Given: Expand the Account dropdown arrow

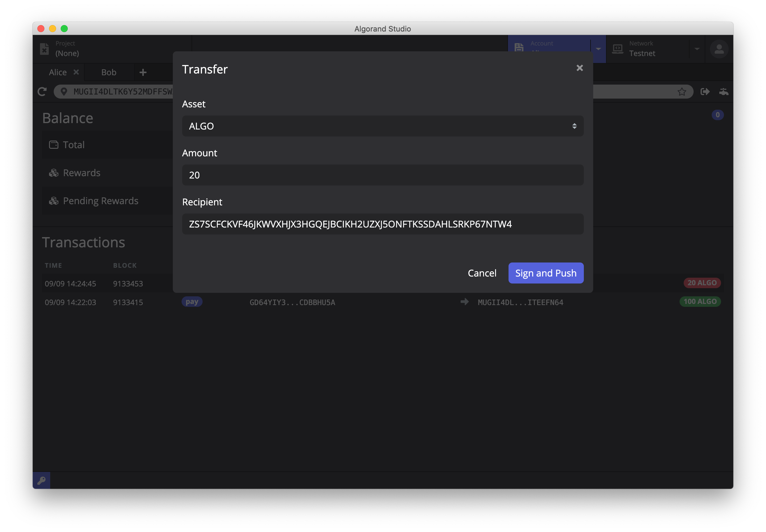Looking at the screenshot, I should click(598, 49).
